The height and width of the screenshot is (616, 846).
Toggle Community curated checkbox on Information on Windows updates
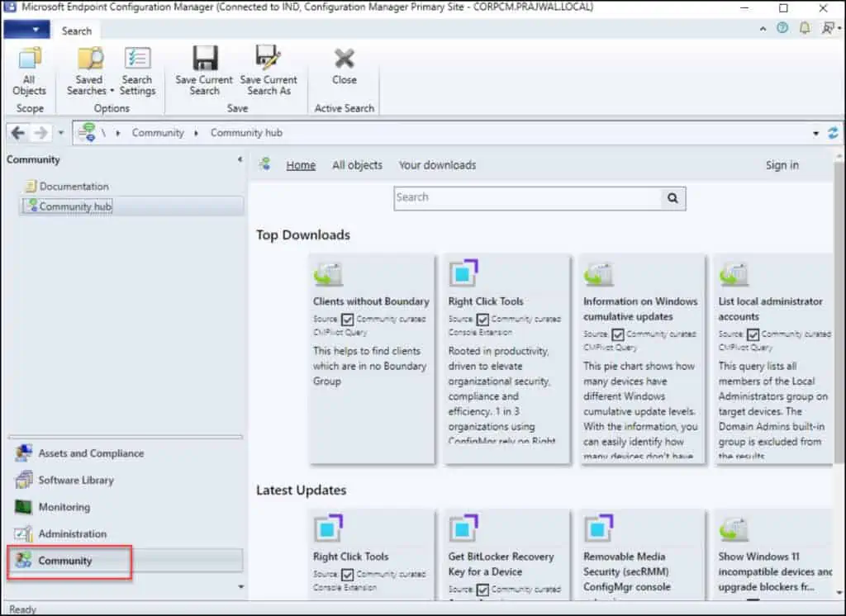(x=618, y=335)
